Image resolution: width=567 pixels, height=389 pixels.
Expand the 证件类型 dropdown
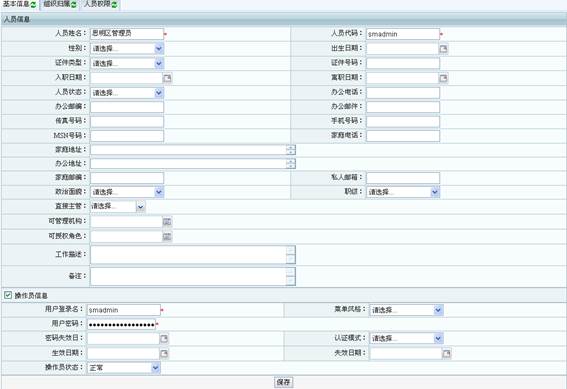159,63
